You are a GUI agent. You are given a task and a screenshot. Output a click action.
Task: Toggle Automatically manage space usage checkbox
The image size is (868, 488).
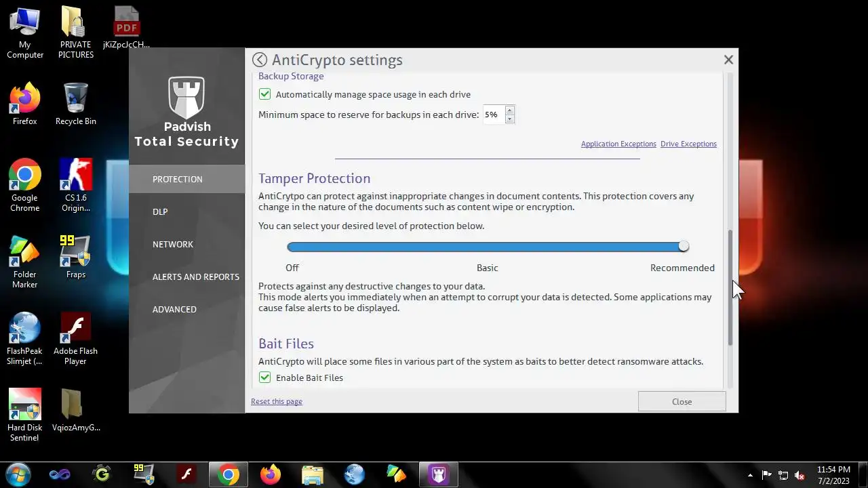pos(264,94)
